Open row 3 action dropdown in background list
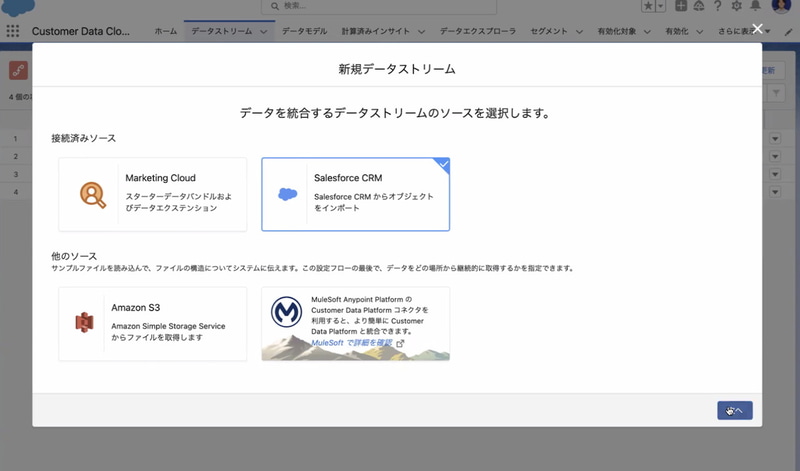This screenshot has height=471, width=800. pyautogui.click(x=775, y=175)
